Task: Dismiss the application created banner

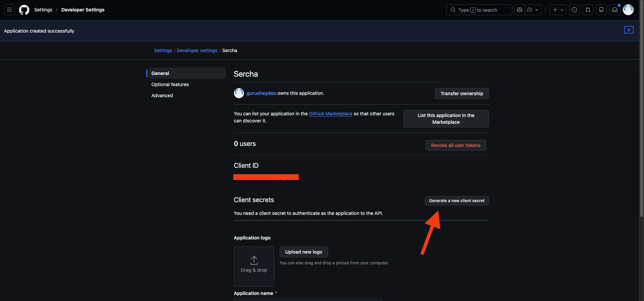Action: [x=629, y=30]
